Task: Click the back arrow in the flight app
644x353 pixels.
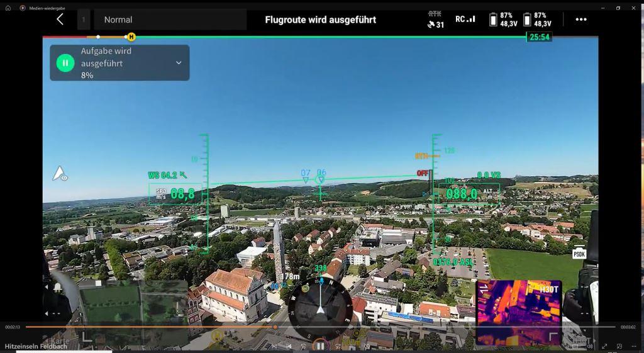Action: click(60, 20)
